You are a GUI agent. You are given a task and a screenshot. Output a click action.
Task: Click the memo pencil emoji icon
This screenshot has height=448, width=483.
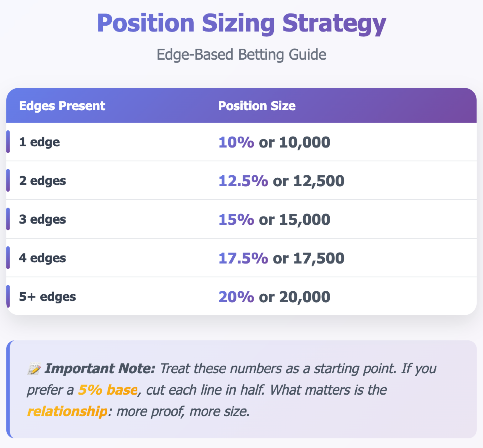(x=34, y=369)
